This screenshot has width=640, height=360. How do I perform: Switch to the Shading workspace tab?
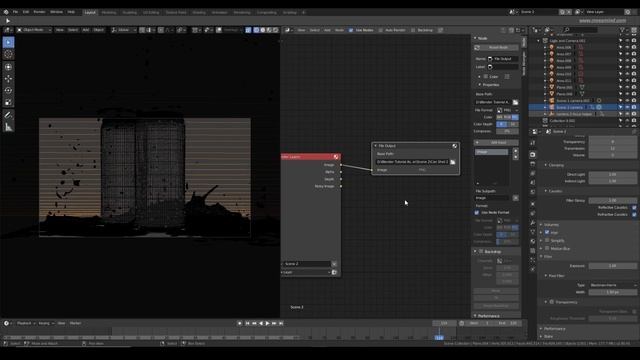tap(199, 12)
